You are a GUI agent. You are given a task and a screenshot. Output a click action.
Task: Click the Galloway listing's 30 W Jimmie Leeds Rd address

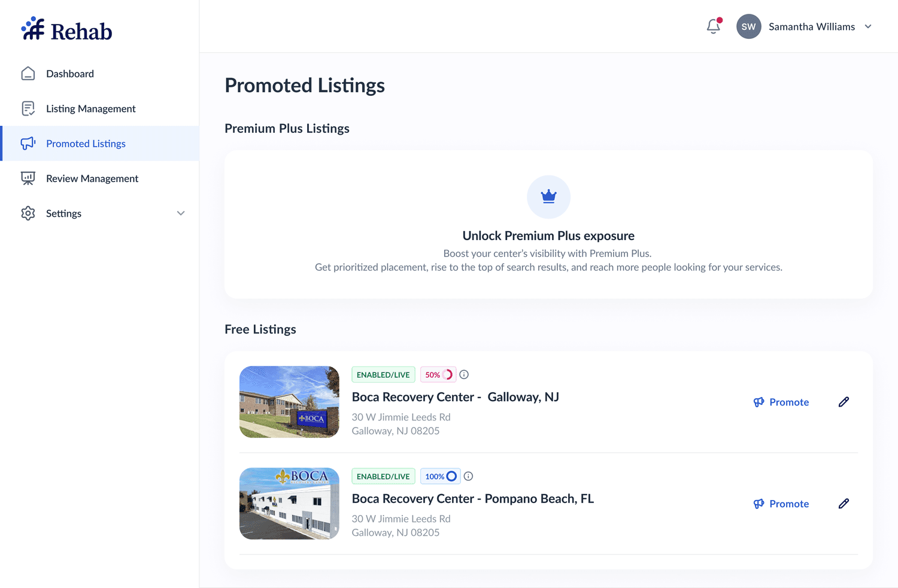pos(401,417)
